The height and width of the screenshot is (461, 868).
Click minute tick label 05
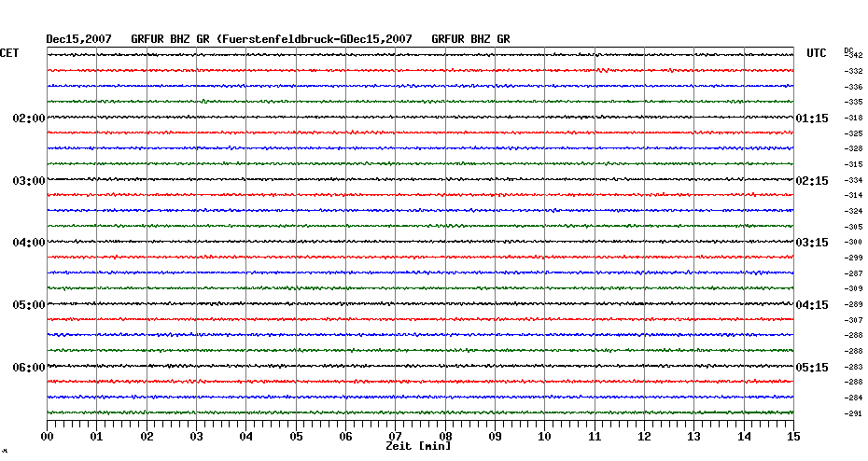[x=296, y=437]
